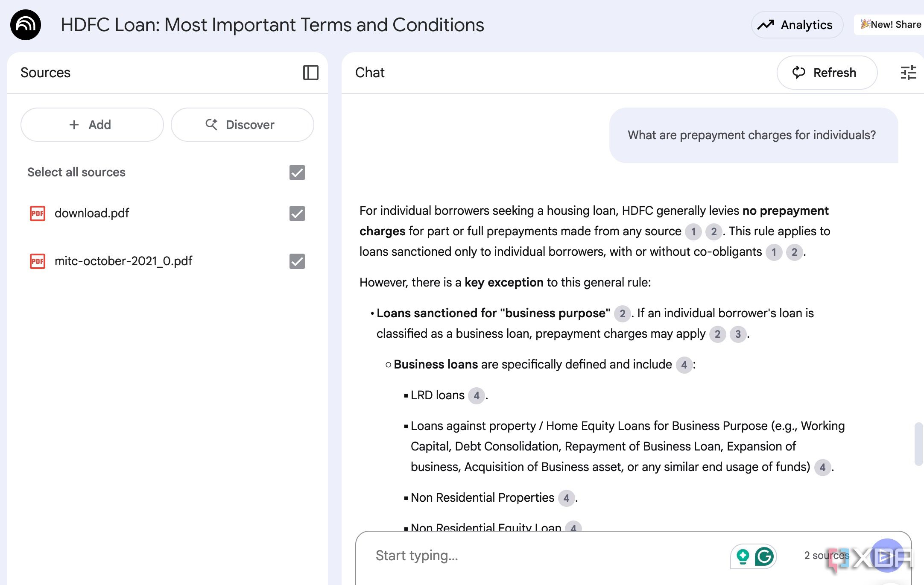Discover new sources
Screen dimensions: 924x585
pos(242,125)
